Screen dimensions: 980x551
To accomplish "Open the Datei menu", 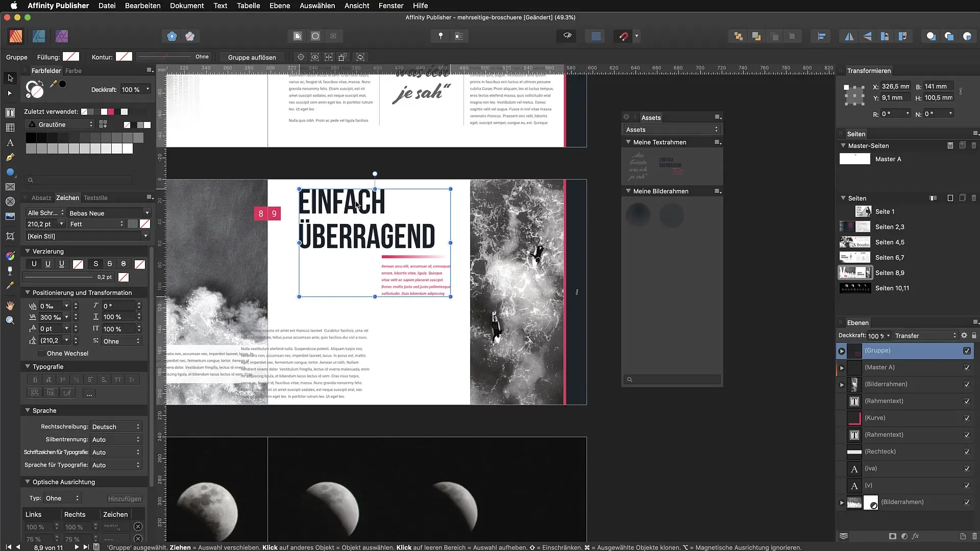I will click(107, 6).
